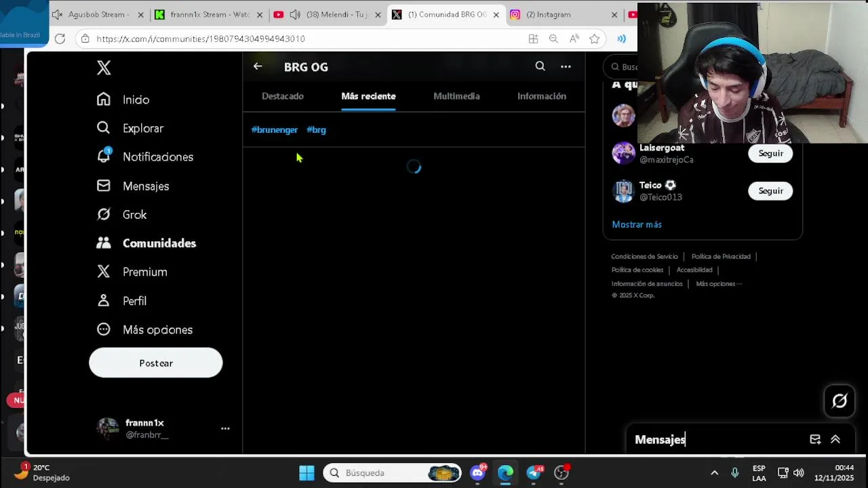This screenshot has height=488, width=868.
Task: Switch to the Destacado tab
Action: [283, 96]
